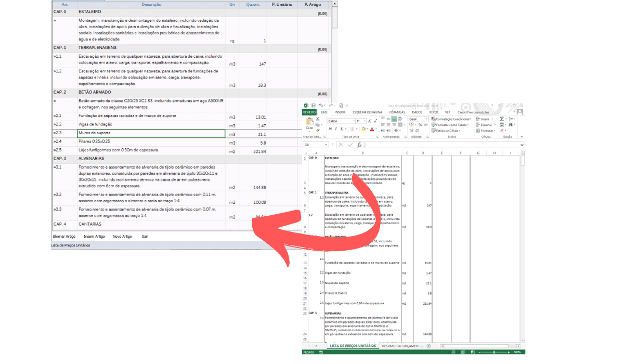Click the Find binoculars icon
The height and width of the screenshot is (364, 624).
[511, 125]
